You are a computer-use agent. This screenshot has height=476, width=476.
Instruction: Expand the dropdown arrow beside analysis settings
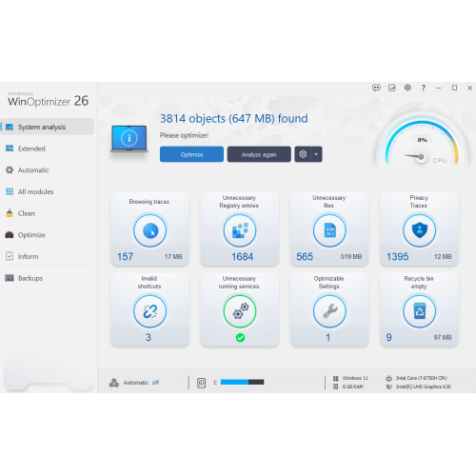click(x=316, y=154)
